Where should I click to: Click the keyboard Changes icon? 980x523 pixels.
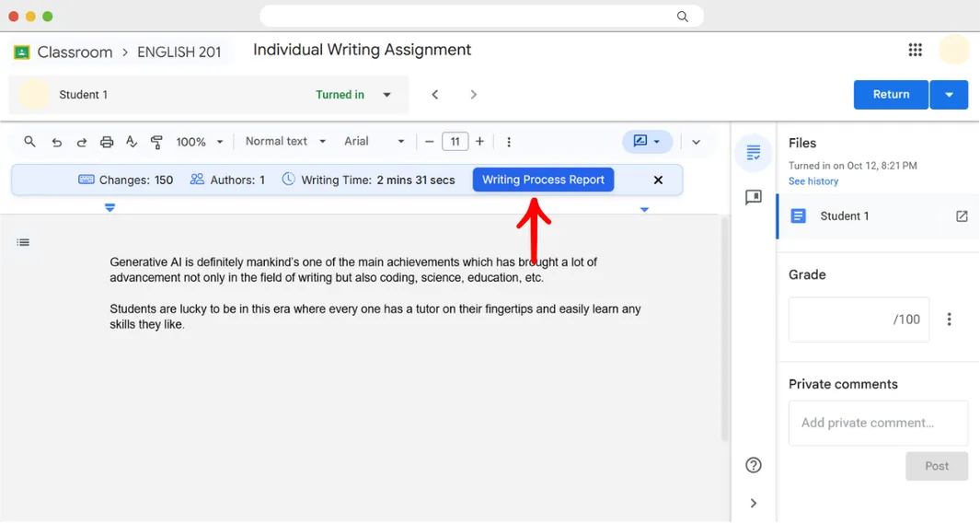tap(86, 180)
